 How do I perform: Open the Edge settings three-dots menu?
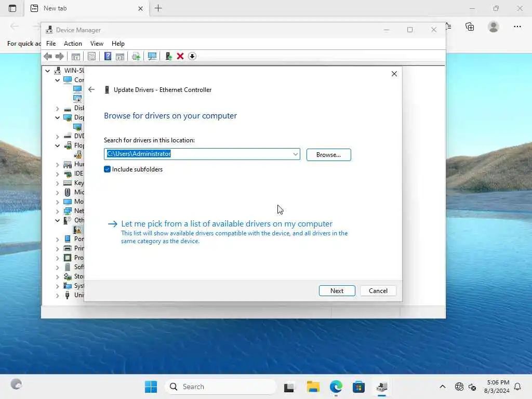[517, 26]
